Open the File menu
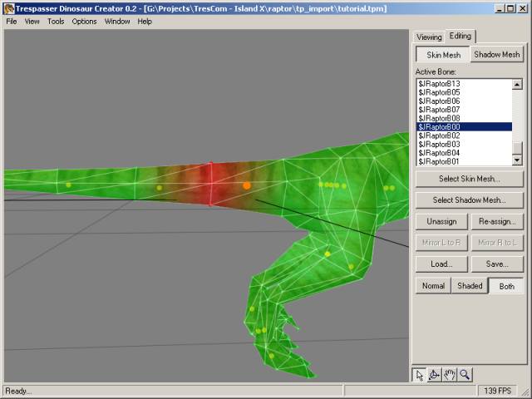This screenshot has height=399, width=532. pyautogui.click(x=11, y=22)
